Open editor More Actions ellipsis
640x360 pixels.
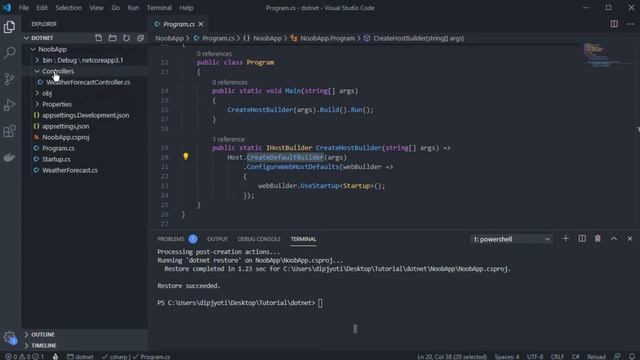pyautogui.click(x=630, y=24)
